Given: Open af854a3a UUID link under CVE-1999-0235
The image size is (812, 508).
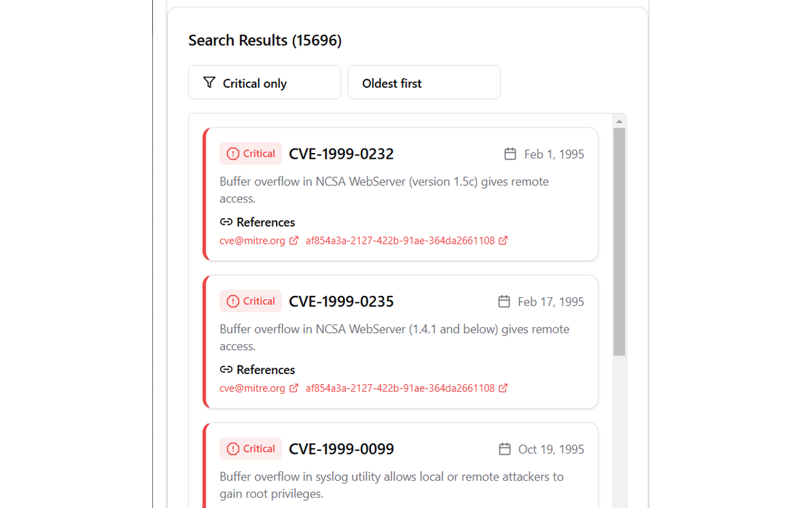Looking at the screenshot, I should click(x=400, y=388).
